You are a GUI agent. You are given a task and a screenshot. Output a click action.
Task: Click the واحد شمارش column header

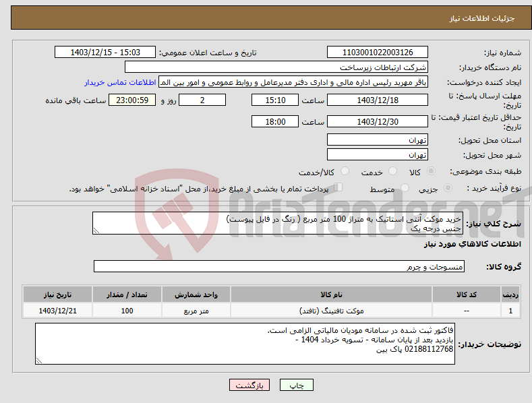point(196,294)
